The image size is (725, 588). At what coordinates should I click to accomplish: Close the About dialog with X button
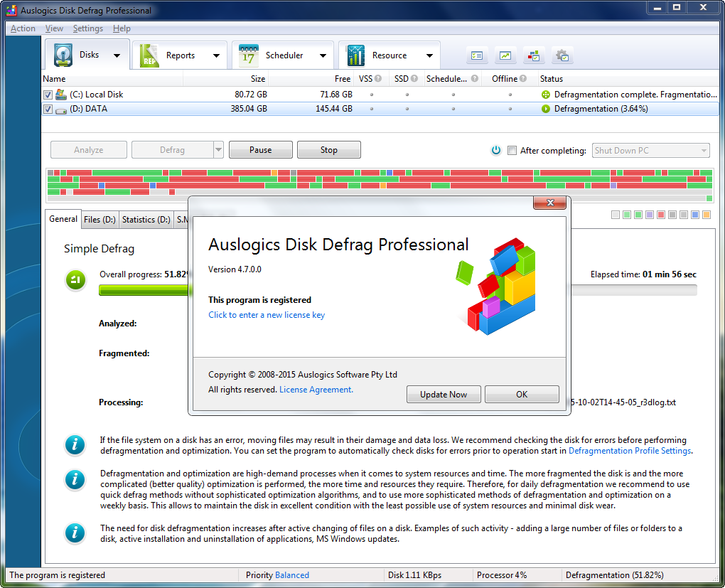point(549,202)
